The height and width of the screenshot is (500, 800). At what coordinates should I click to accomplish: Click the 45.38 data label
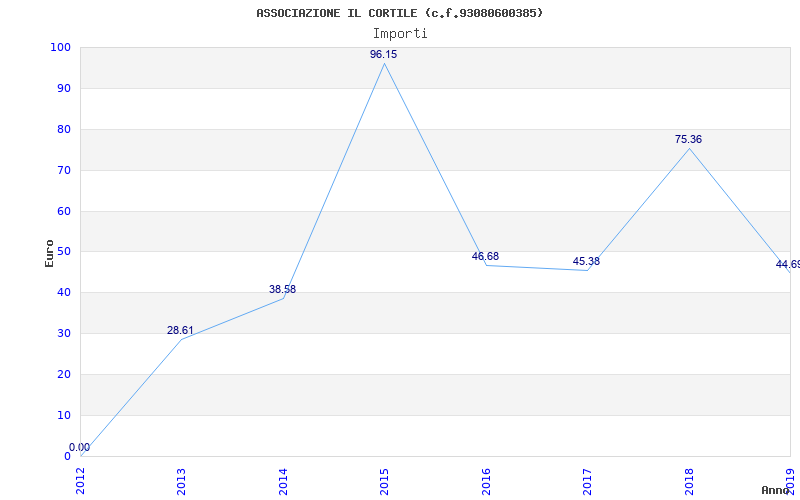tap(586, 261)
